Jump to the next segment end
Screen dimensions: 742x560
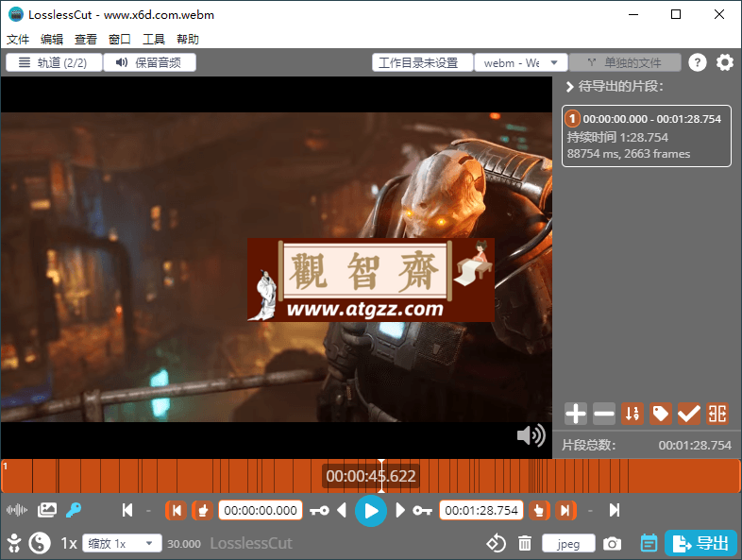pos(615,510)
